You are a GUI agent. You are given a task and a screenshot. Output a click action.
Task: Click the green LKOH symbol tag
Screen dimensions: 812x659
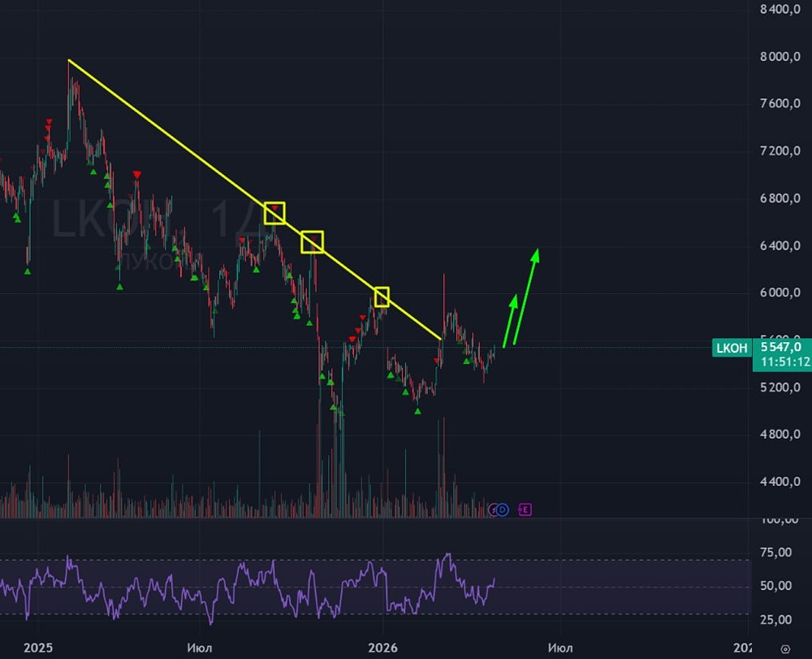coord(732,348)
